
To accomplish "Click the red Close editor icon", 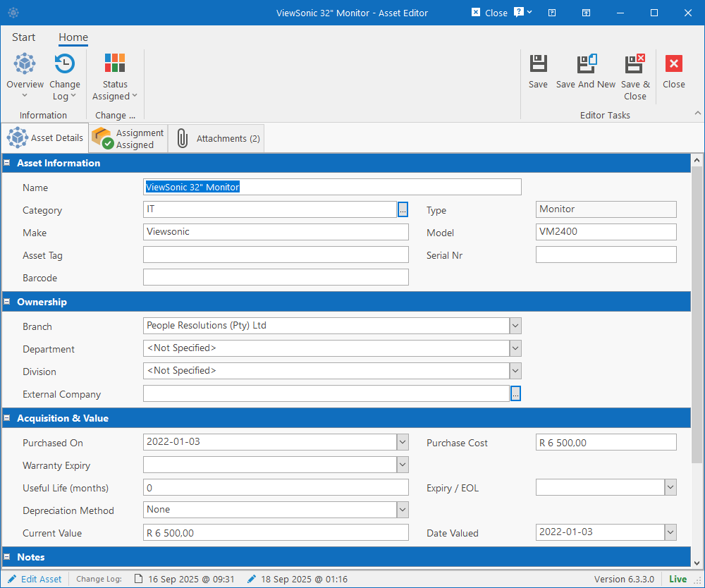I will 673,63.
